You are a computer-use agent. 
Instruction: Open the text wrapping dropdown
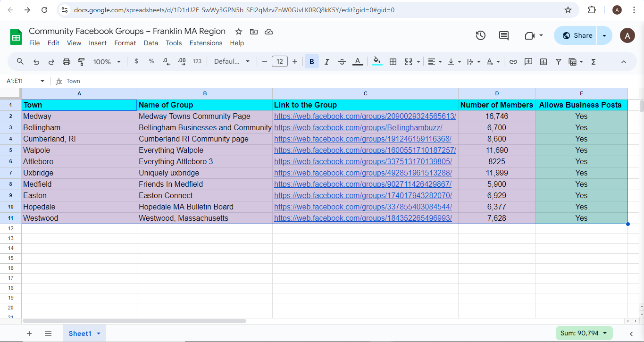pos(474,61)
